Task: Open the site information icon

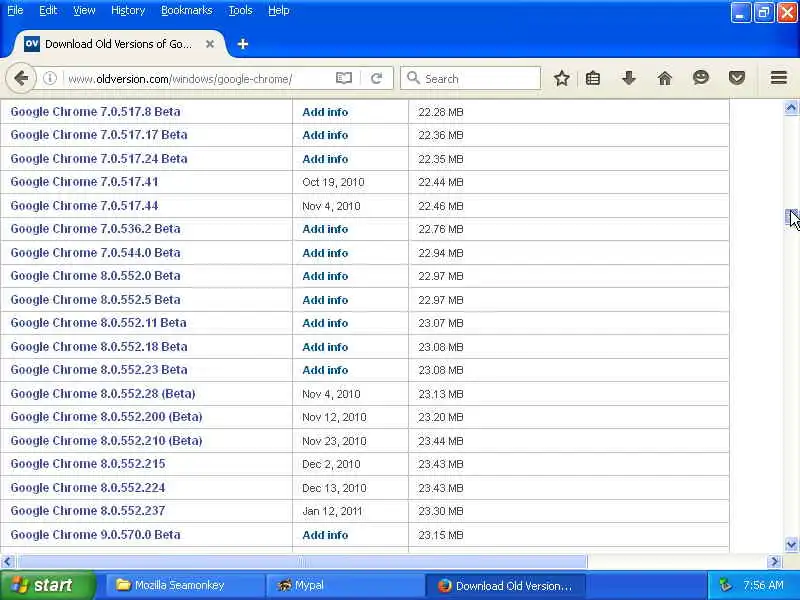Action: (49, 79)
